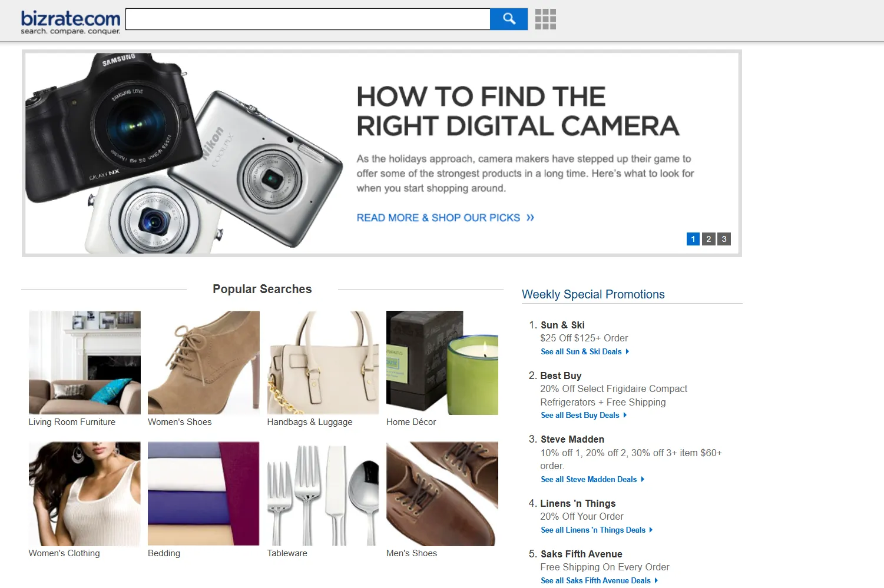Image resolution: width=884 pixels, height=588 pixels.
Task: Click the bizrate.com logo
Action: [71, 22]
